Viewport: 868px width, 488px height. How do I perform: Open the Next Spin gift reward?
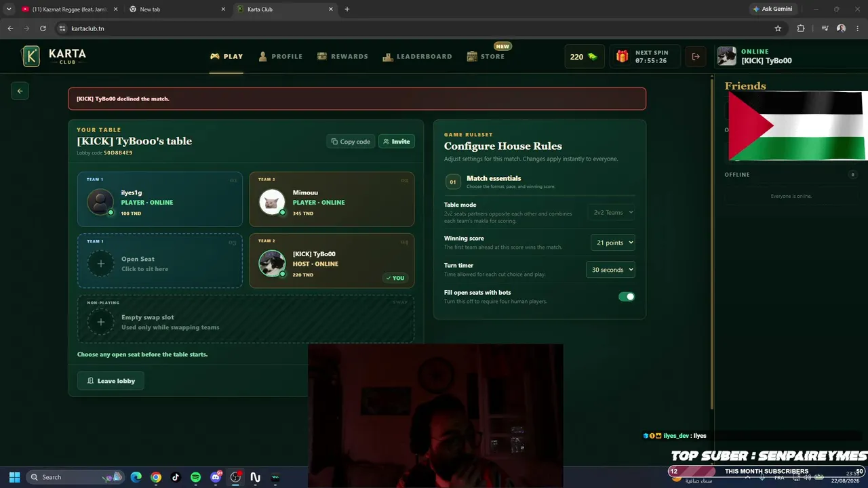tap(644, 57)
